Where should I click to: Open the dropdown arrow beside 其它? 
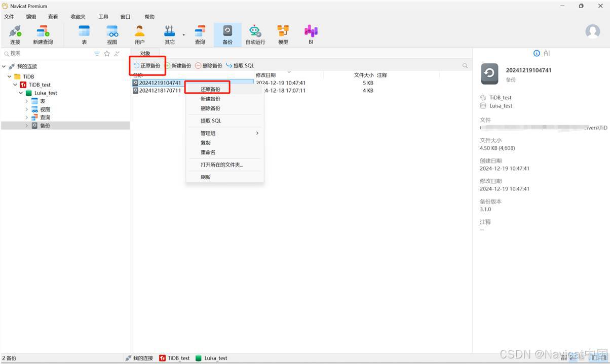pyautogui.click(x=183, y=35)
